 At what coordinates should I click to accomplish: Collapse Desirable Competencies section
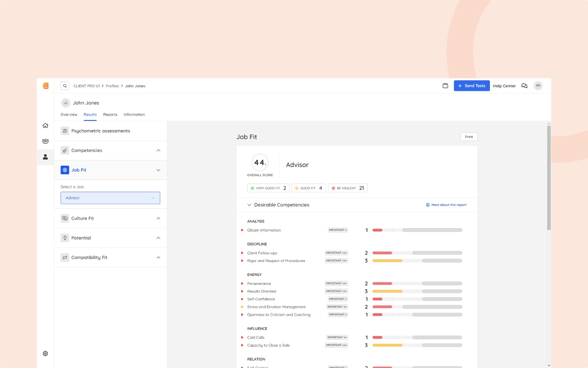click(x=249, y=205)
